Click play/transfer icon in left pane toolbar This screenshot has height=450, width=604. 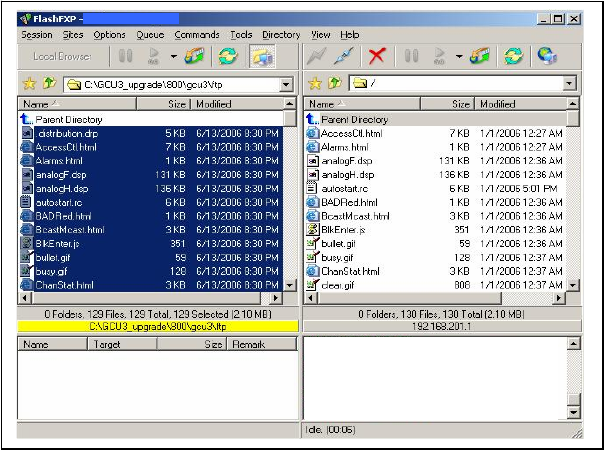tap(154, 56)
